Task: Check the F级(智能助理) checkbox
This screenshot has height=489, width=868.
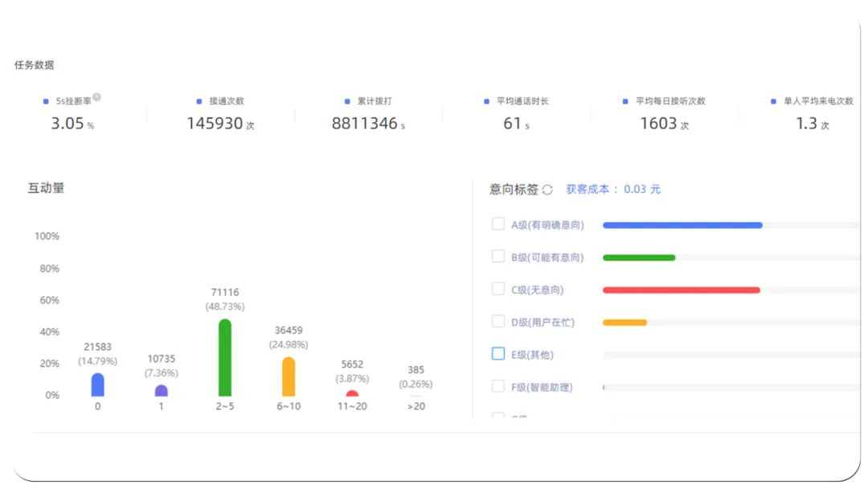Action: point(498,386)
